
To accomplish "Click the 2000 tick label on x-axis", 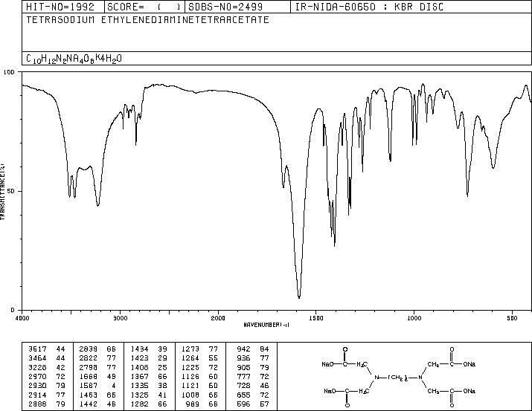I will (x=218, y=318).
